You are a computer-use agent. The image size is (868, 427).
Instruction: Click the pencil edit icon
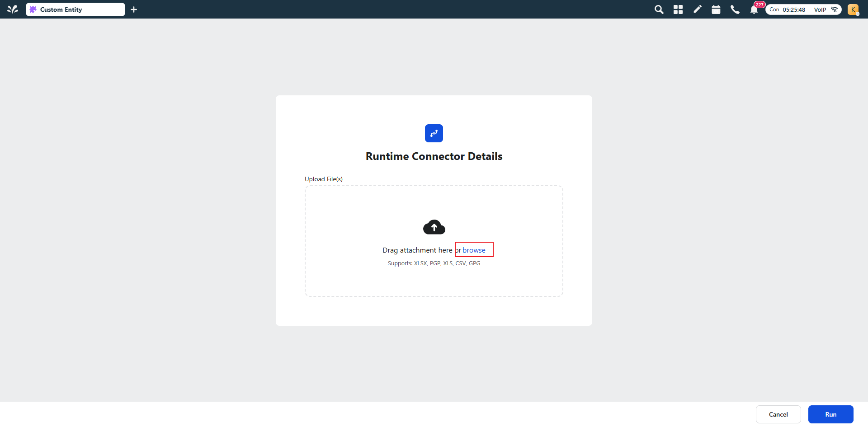pos(697,9)
